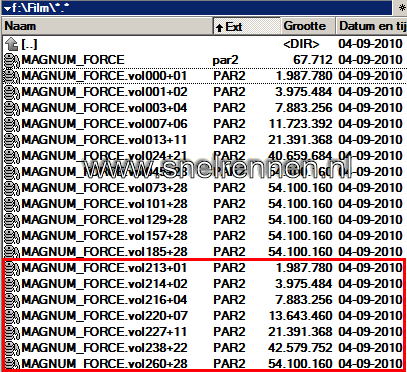This screenshot has height=372, width=407.
Task: Click the icon of MAGNUM_FORCE.vol260+28
Action: coord(12,363)
